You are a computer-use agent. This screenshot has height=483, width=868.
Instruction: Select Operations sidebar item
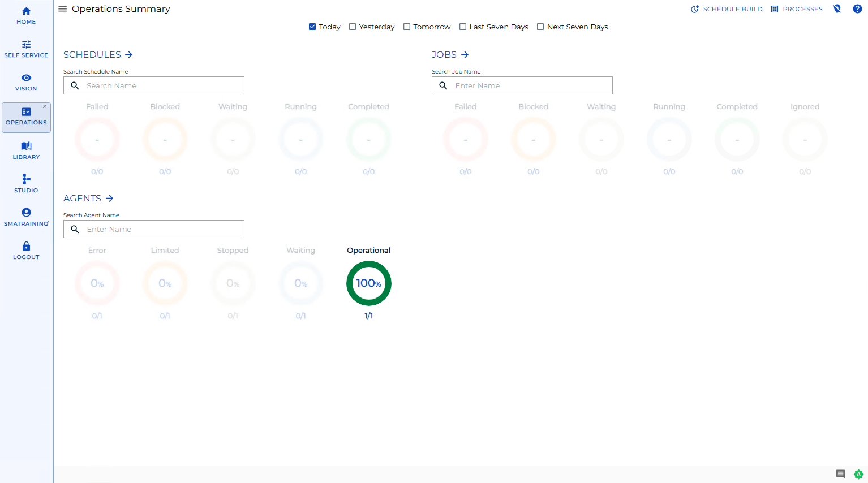pos(26,117)
